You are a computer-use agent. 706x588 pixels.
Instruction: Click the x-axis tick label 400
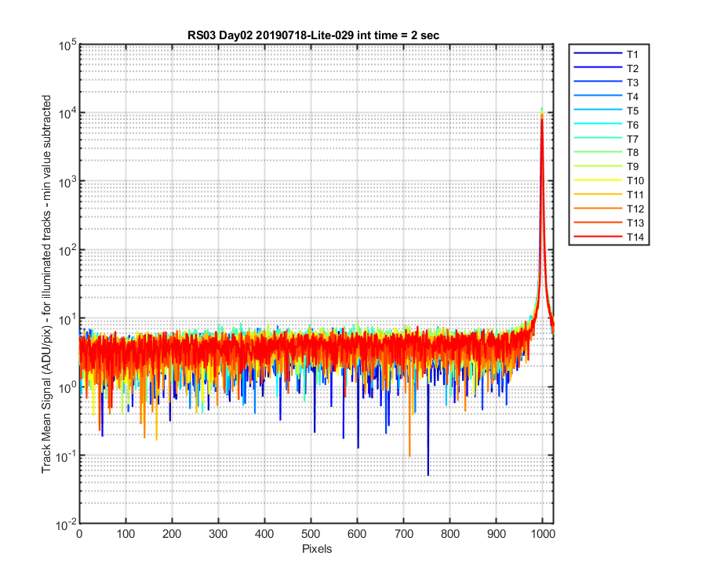point(264,534)
